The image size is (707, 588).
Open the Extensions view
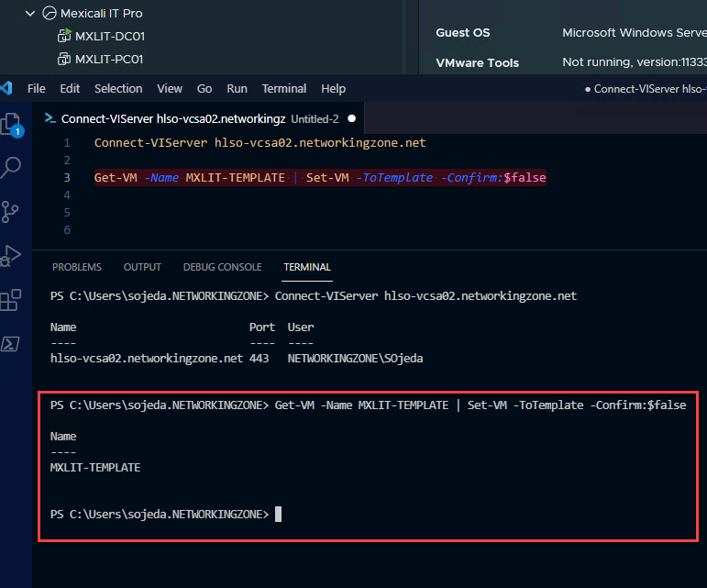[x=11, y=300]
